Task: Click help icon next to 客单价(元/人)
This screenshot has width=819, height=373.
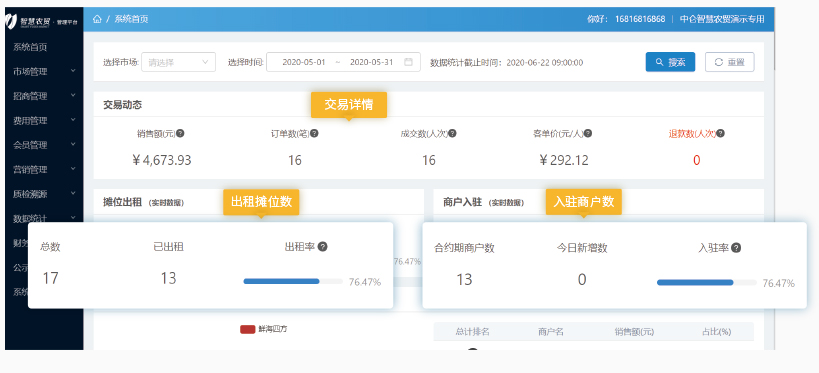Action: [588, 133]
